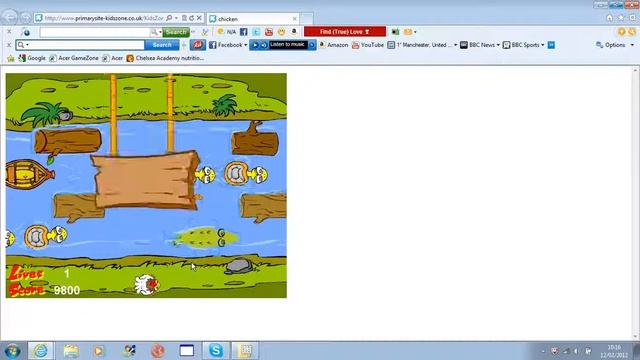Open the Windows Start orb
The image size is (640, 360).
pos(12,351)
